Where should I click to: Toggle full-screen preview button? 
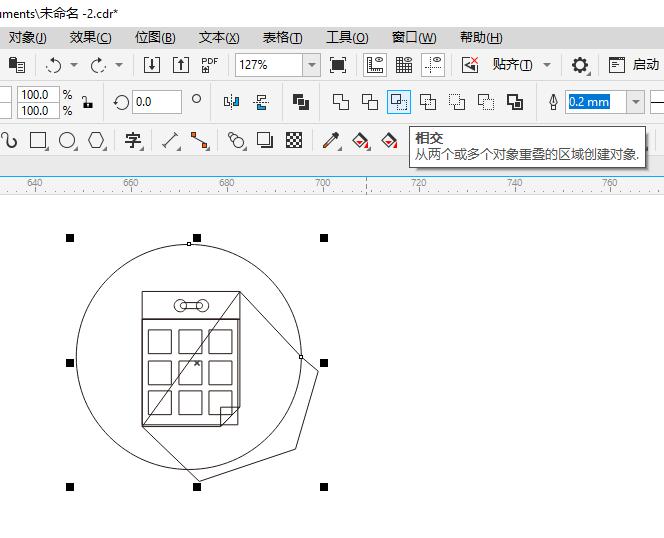338,65
